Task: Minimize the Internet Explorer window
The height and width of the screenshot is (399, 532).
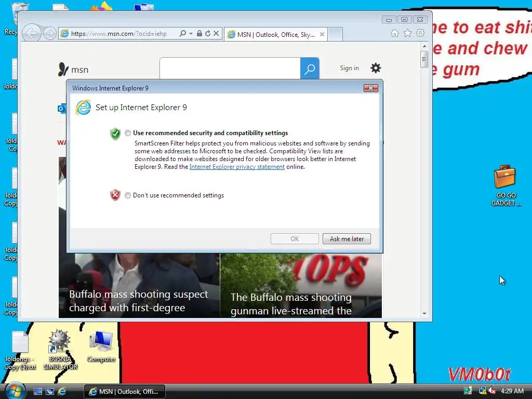Action: click(x=389, y=20)
